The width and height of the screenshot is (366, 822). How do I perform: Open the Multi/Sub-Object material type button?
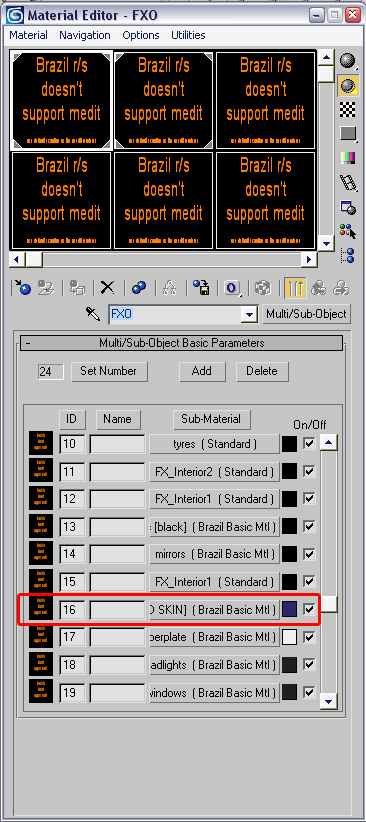[x=306, y=314]
